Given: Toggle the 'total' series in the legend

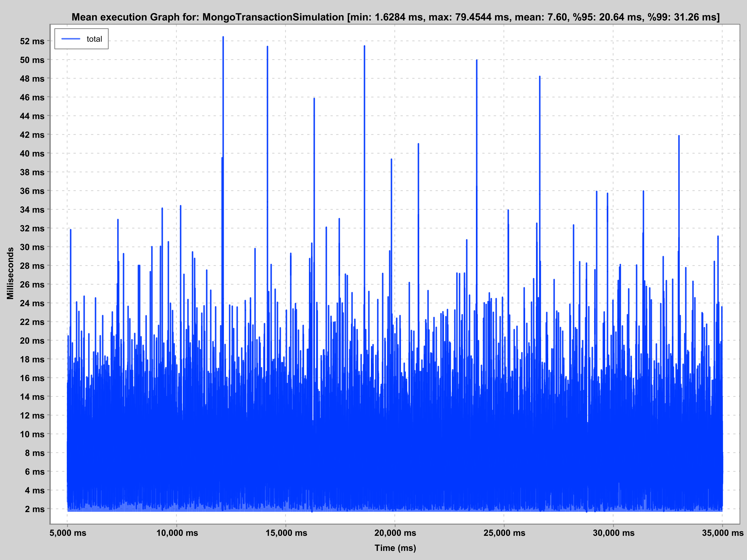Looking at the screenshot, I should tap(95, 38).
